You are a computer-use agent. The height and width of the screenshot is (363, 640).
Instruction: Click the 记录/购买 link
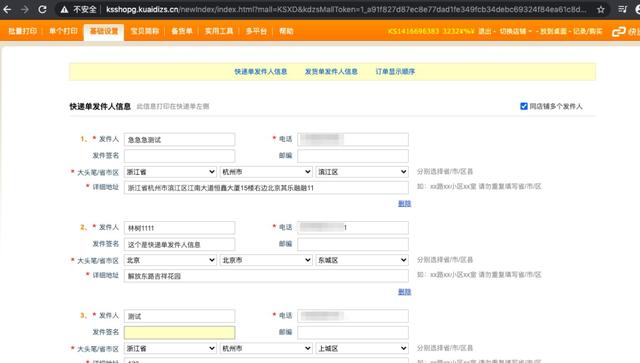[x=587, y=31]
